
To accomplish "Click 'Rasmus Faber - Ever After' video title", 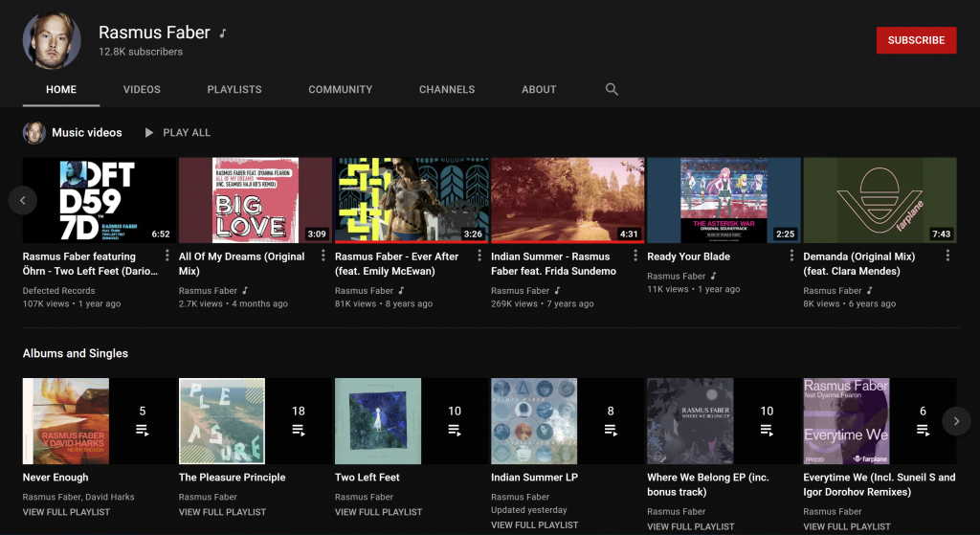I will coord(397,264).
